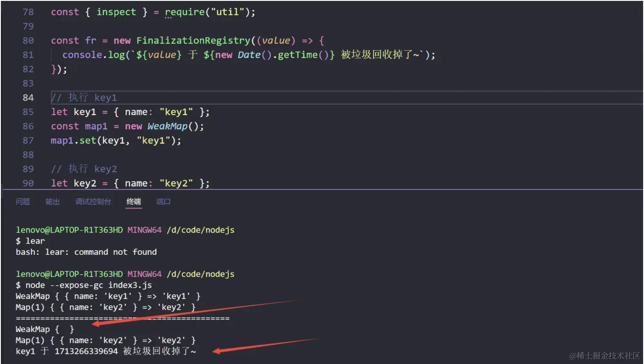
Task: Click the first lenovo@LAPTOP-R1T363HD prompt line
Action: pyautogui.click(x=125, y=230)
